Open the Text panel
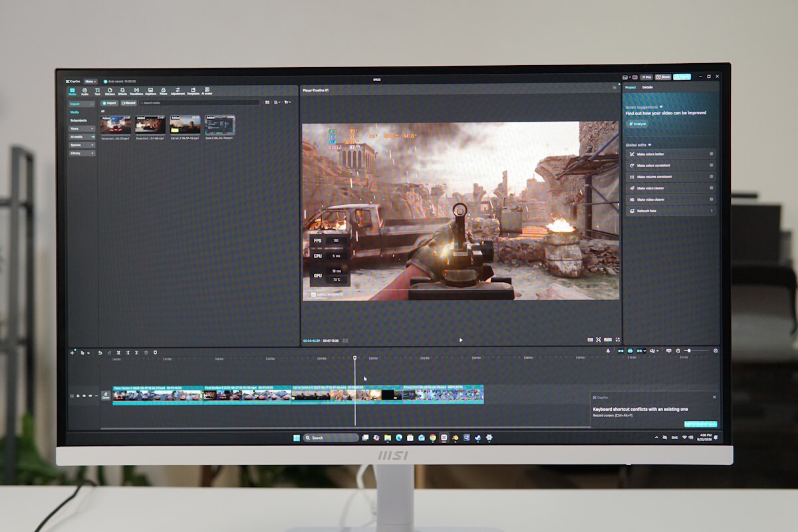798x532 pixels. point(97,91)
